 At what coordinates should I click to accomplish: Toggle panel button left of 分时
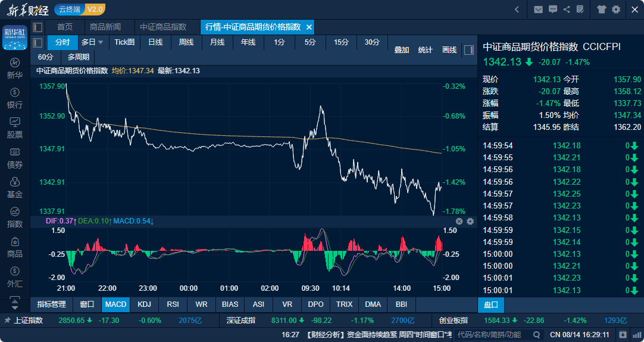(x=37, y=42)
